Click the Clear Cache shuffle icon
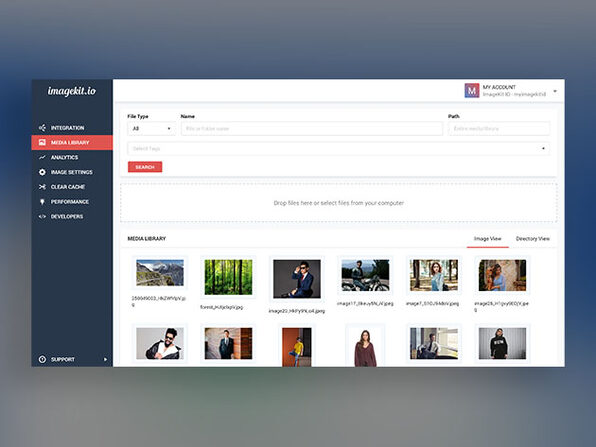Viewport: 596px width, 447px height. 42,187
